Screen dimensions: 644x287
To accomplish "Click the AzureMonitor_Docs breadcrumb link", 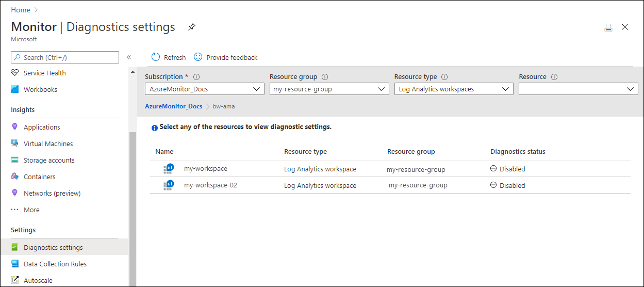I will point(174,106).
